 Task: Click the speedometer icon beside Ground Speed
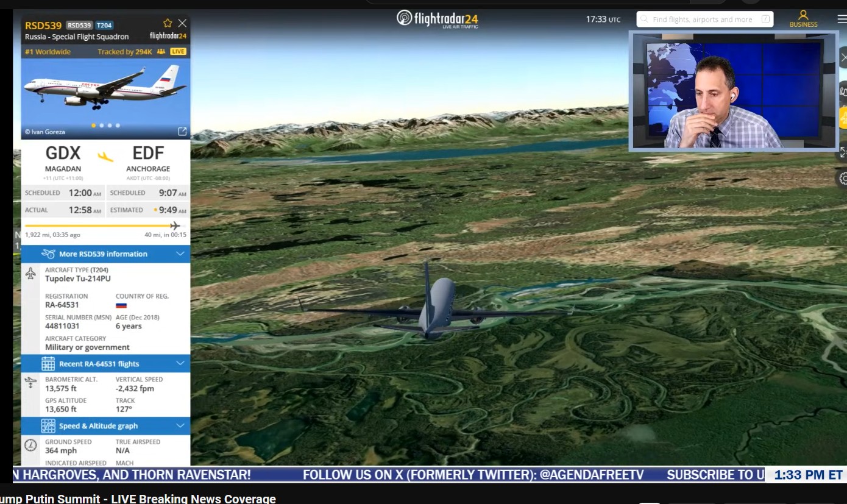[x=30, y=445]
